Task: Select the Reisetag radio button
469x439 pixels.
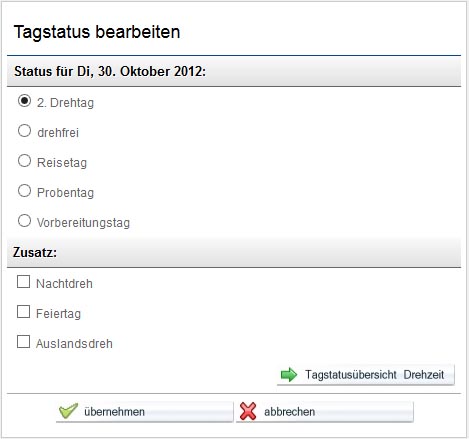Action: (24, 161)
